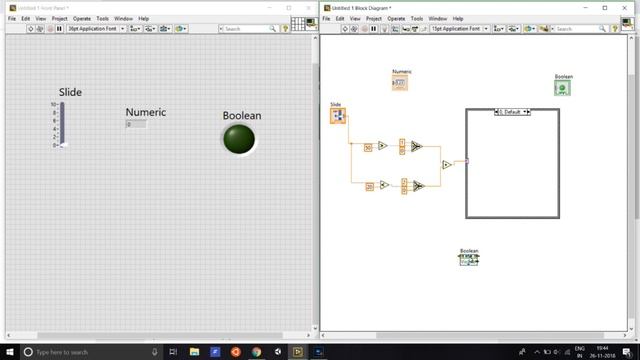Image resolution: width=640 pixels, height=360 pixels.
Task: Click VI icon in Front Panel corner
Action: pyautogui.click(x=311, y=24)
